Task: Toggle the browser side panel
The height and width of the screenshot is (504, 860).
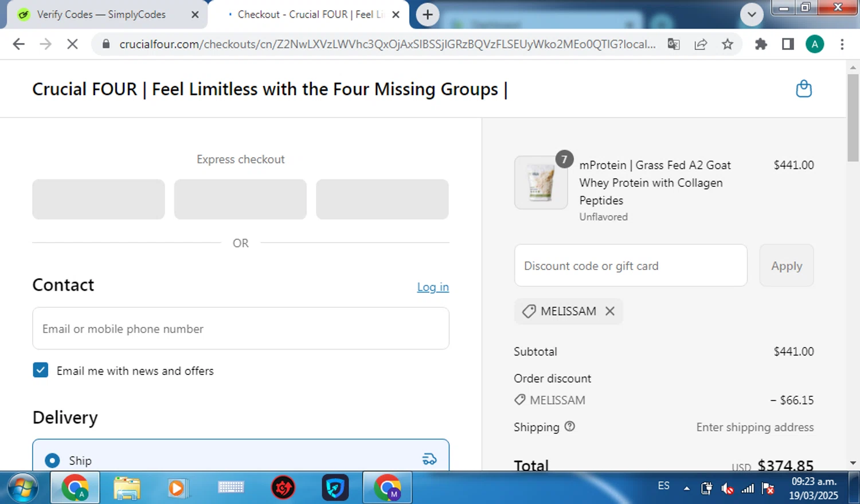Action: pyautogui.click(x=788, y=44)
